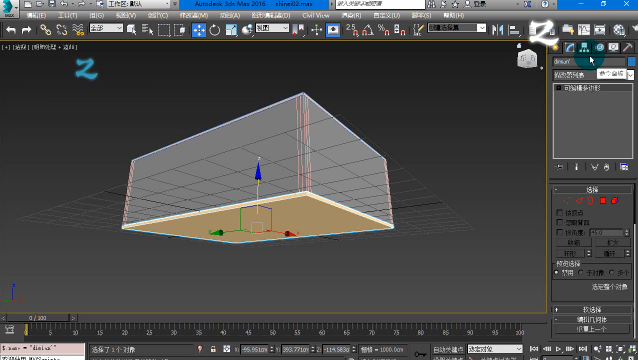Click the object color swatch beside name field
Viewport: 638px width, 360px height.
click(x=631, y=61)
